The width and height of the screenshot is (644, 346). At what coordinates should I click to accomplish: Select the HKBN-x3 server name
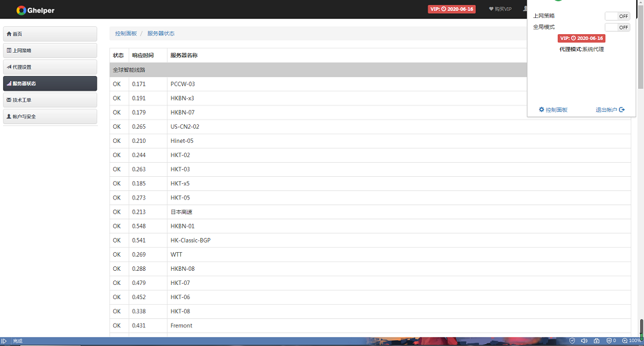[182, 98]
